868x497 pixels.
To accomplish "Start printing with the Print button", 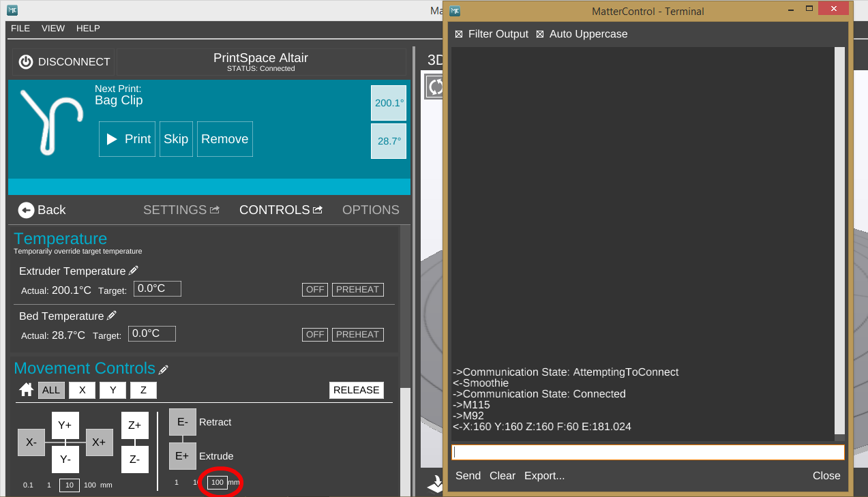I will [128, 139].
